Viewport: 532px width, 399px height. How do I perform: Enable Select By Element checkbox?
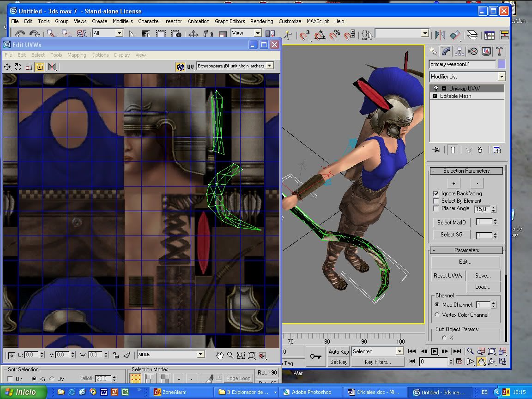[x=436, y=201]
